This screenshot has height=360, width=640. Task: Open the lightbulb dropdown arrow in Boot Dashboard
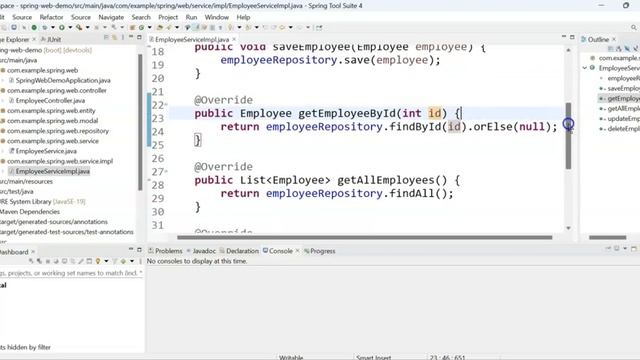pyautogui.click(x=106, y=261)
